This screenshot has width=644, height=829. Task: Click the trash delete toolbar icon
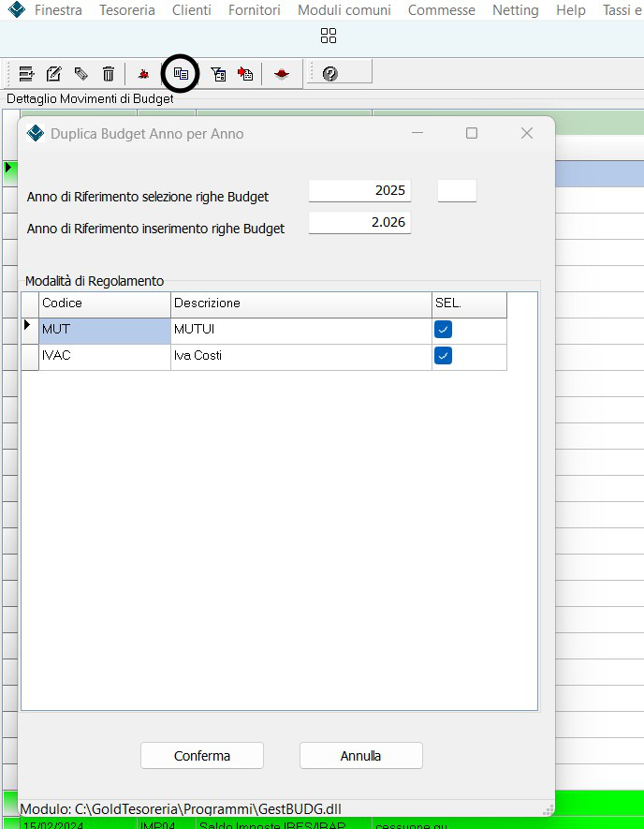109,73
